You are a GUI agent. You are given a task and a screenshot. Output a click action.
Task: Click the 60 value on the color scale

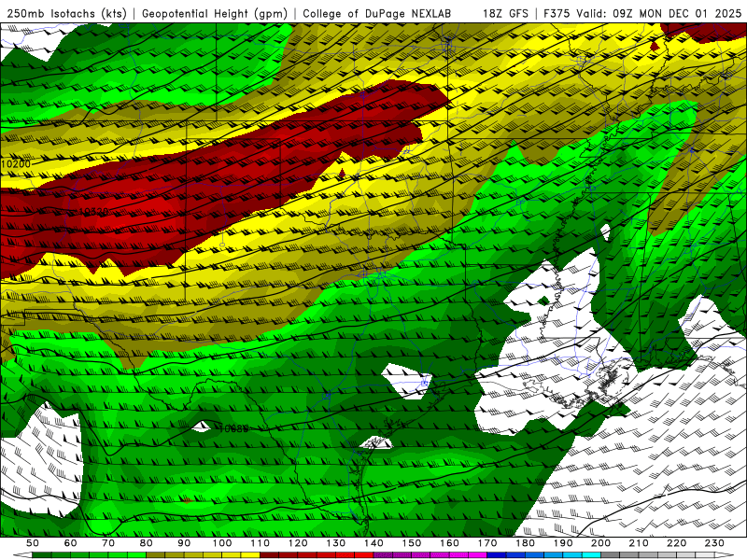pos(71,543)
